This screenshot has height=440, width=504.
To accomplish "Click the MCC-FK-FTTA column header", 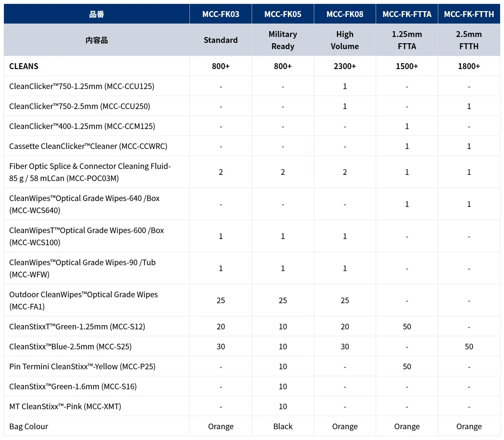I will [407, 14].
